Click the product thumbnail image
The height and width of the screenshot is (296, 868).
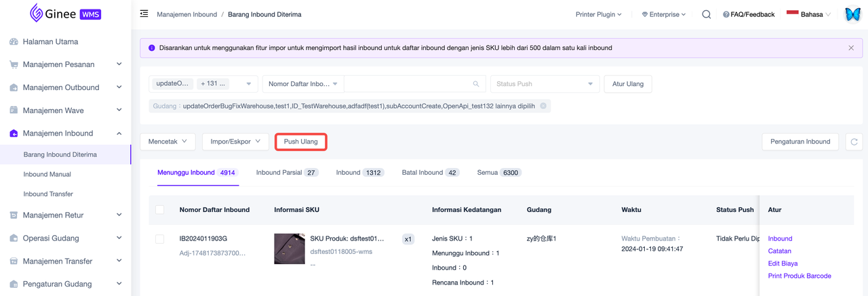pyautogui.click(x=289, y=249)
